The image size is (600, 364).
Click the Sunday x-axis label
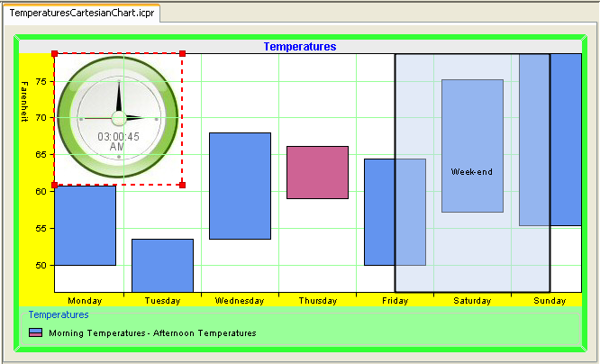point(550,300)
